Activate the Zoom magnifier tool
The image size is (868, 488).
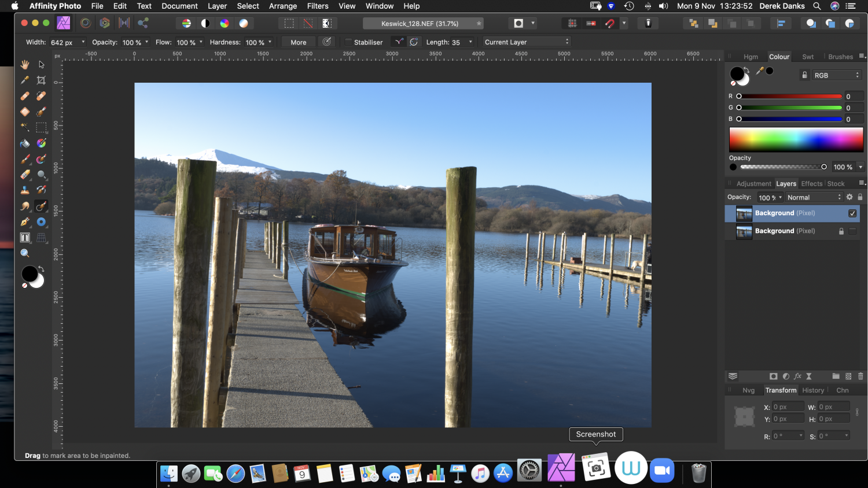(25, 253)
